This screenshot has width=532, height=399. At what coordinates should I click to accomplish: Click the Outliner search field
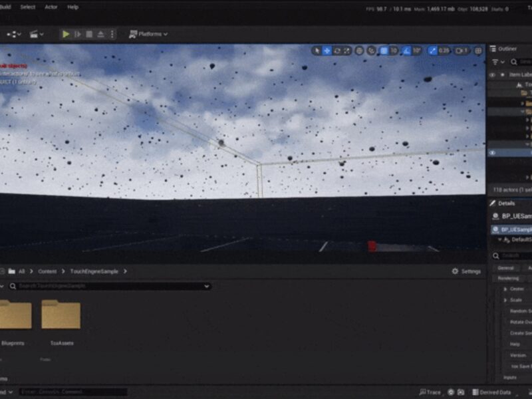521,62
